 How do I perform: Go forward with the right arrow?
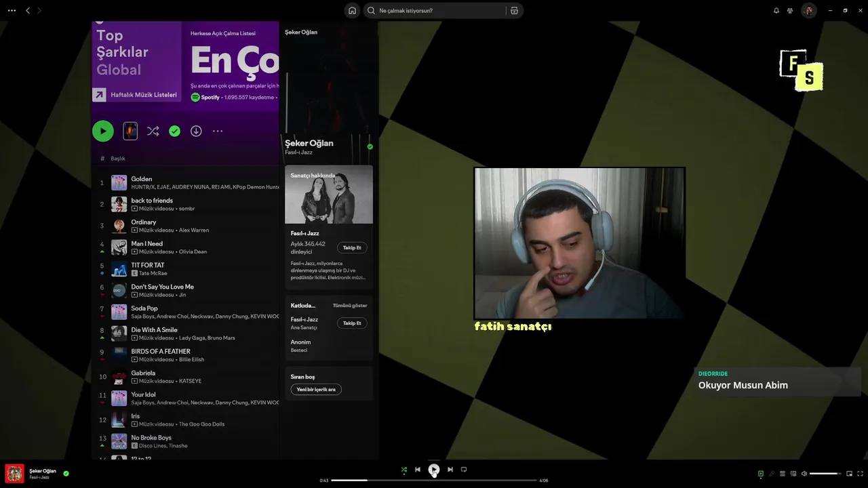point(39,10)
